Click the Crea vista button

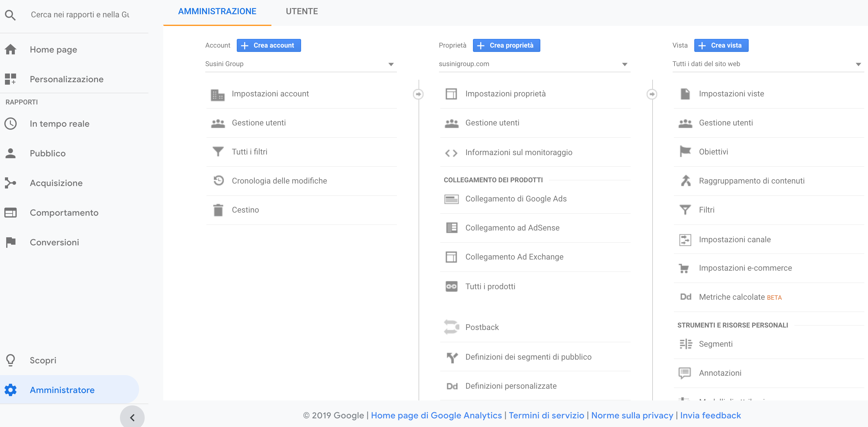(721, 45)
